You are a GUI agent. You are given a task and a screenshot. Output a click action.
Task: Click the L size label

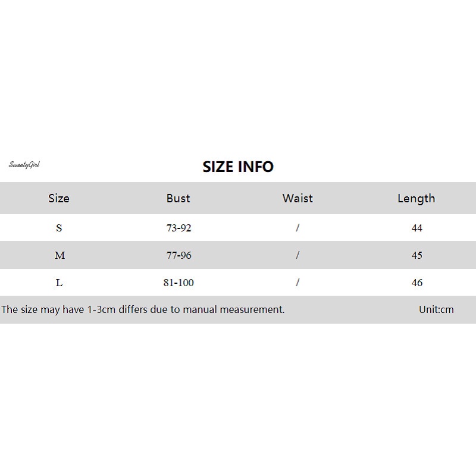59,283
